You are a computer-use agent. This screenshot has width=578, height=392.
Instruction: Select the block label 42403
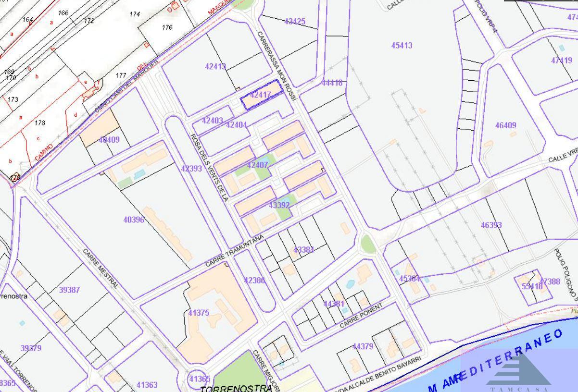(x=212, y=121)
